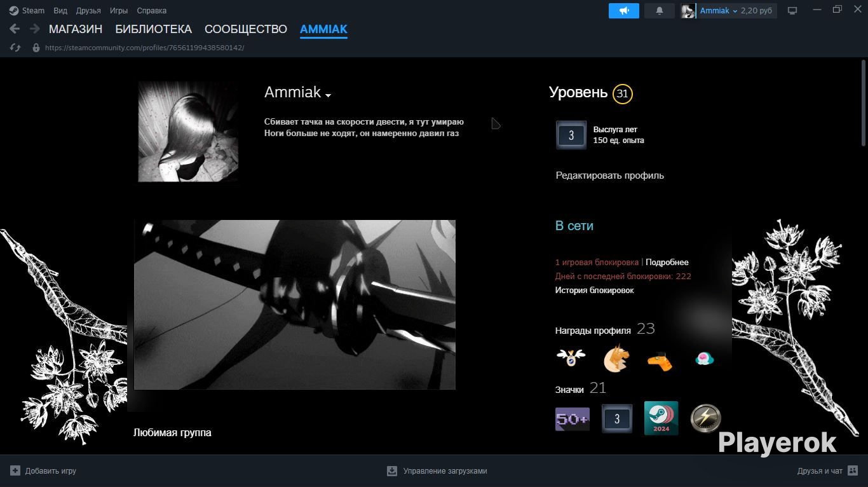Switch to the МАГАЗИН tab
The image size is (868, 487).
tap(76, 29)
